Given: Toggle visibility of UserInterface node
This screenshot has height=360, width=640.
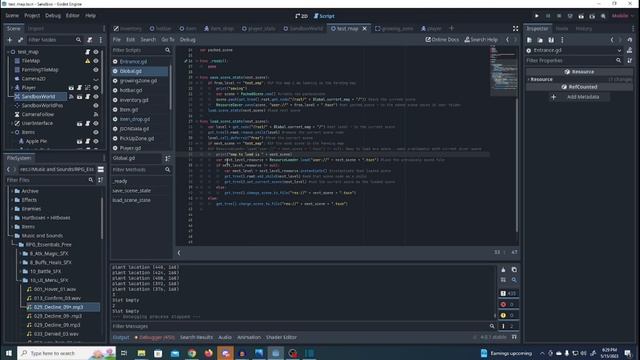Looking at the screenshot, I should pyautogui.click(x=96, y=123).
